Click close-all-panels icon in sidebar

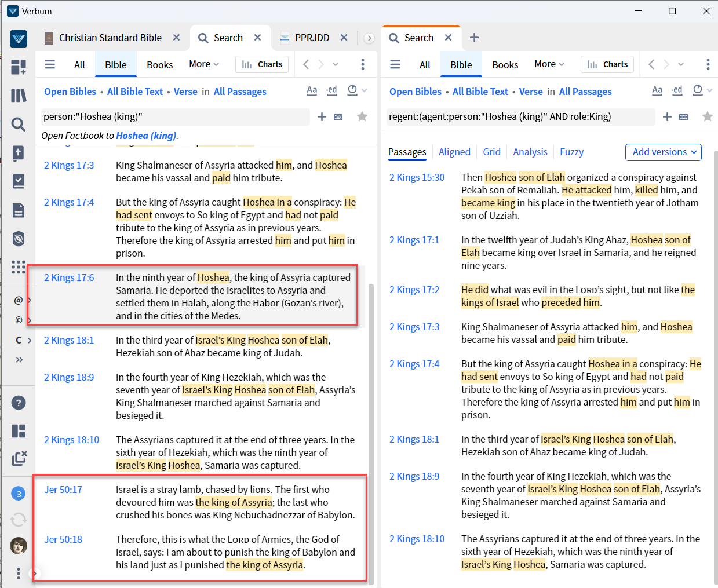tap(19, 459)
